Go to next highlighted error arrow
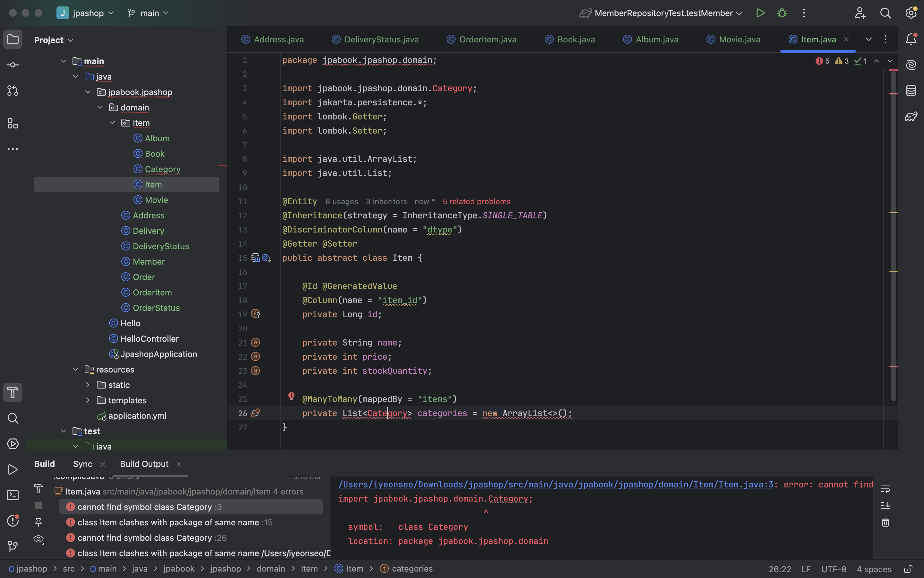 [x=890, y=61]
